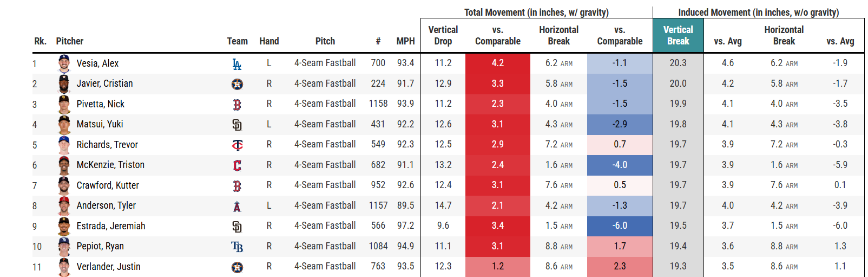Image resolution: width=868 pixels, height=277 pixels.
Task: Open the Vesia, Alex player link
Action: tap(97, 63)
